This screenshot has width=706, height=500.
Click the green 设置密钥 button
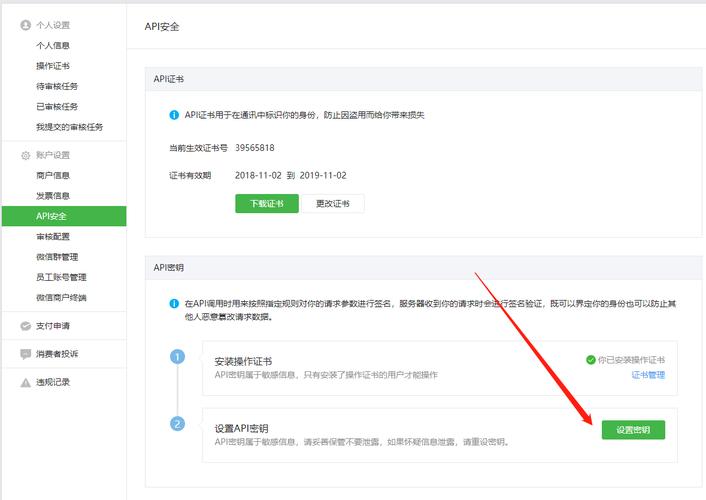633,430
